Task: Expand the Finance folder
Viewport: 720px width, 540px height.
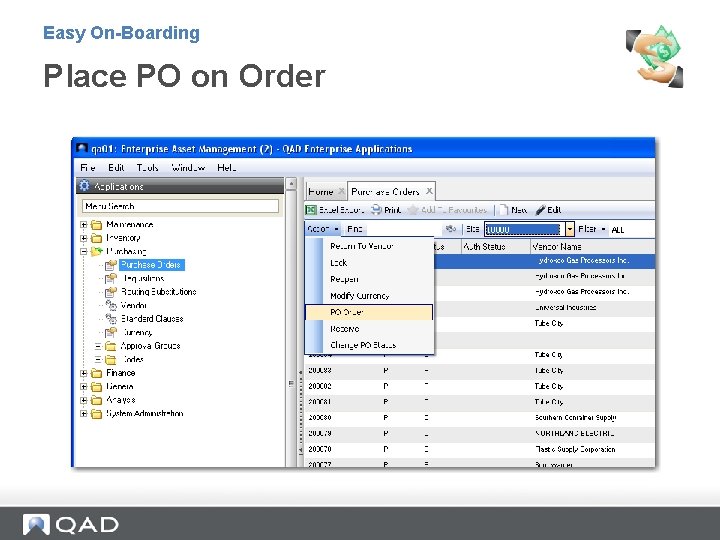Action: [84, 373]
